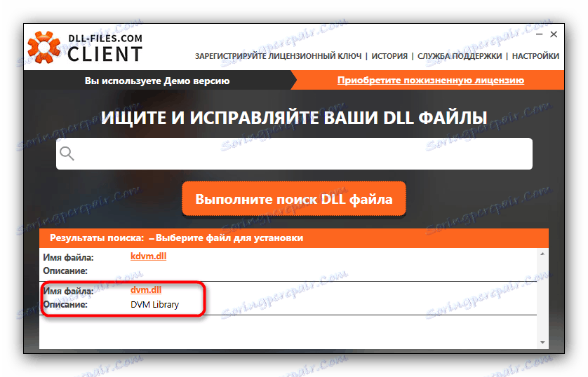Click the DLL-Files.com Client gear logo
The height and width of the screenshot is (377, 588).
[x=44, y=47]
